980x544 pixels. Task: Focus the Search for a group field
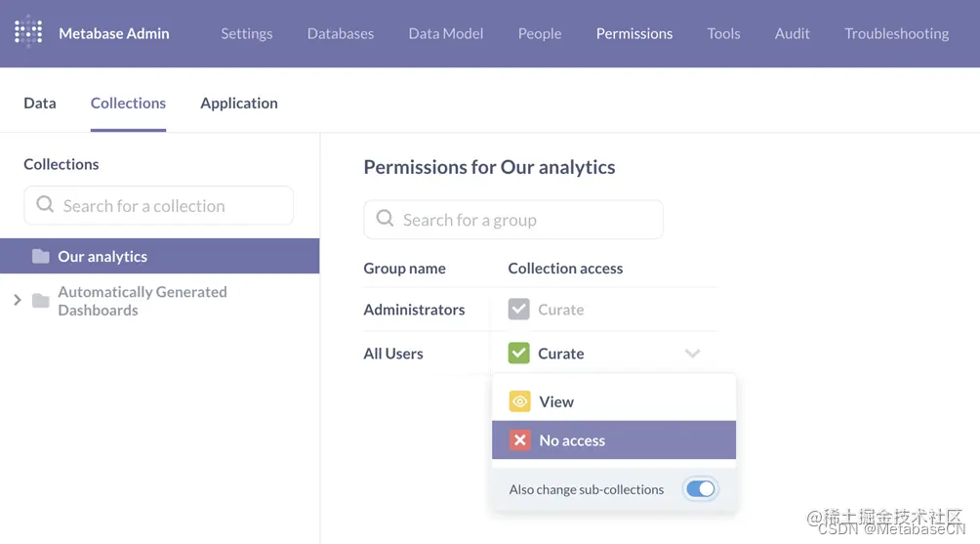pyautogui.click(x=513, y=220)
